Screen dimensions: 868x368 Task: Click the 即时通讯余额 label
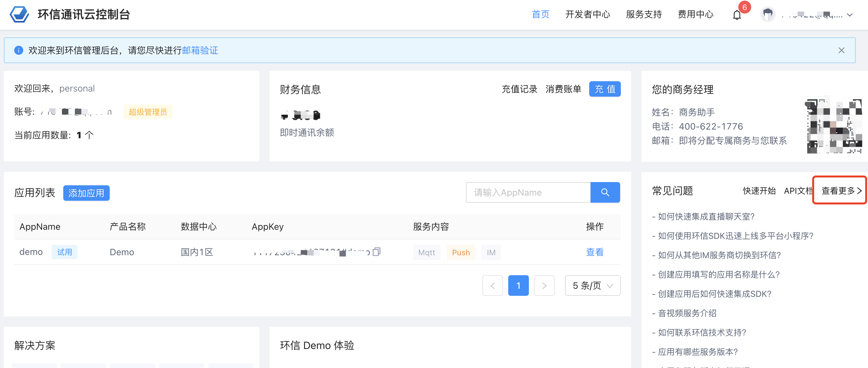(x=307, y=133)
